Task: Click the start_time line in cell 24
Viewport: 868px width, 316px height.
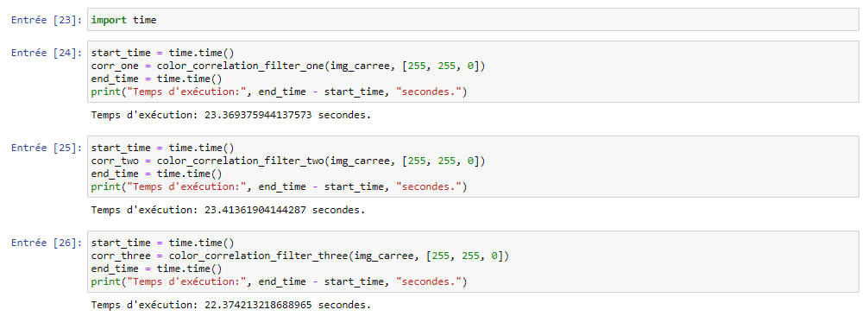Action: click(x=163, y=54)
